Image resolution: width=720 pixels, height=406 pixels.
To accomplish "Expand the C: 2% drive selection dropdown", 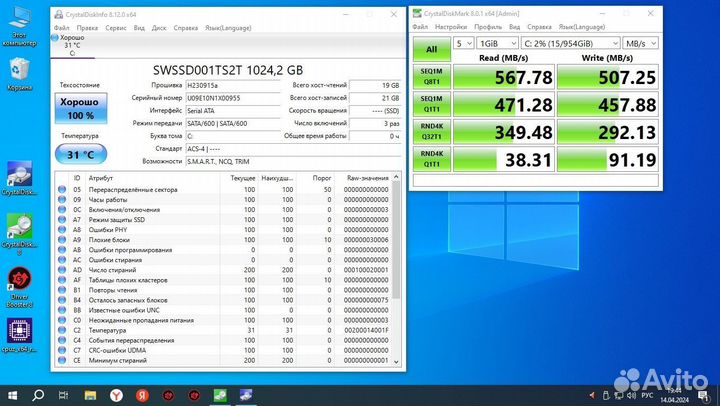I will [568, 44].
